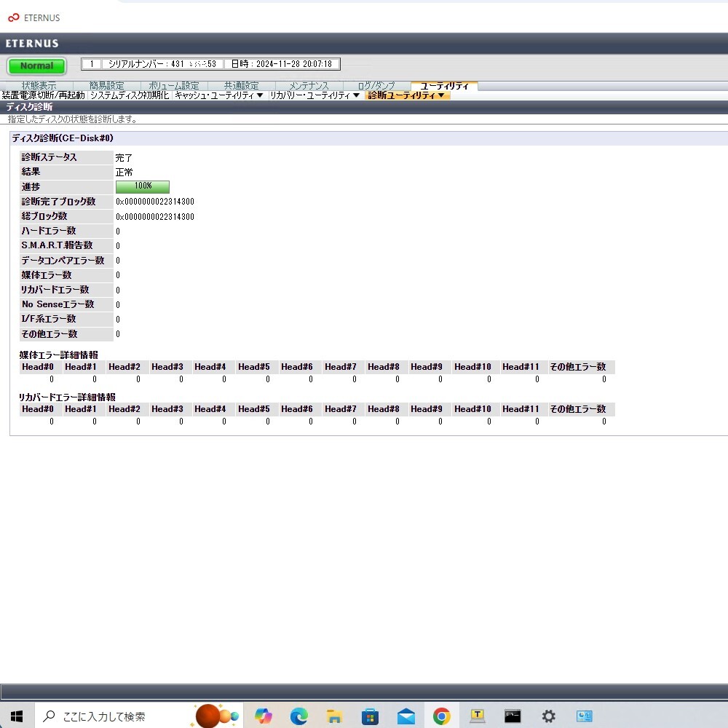
Task: Click ディスク診断(CE-Disk#0) panel heading
Action: 63,138
